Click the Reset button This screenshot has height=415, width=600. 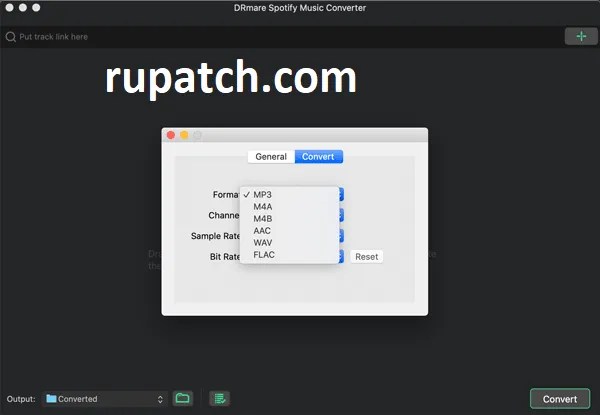click(x=366, y=257)
